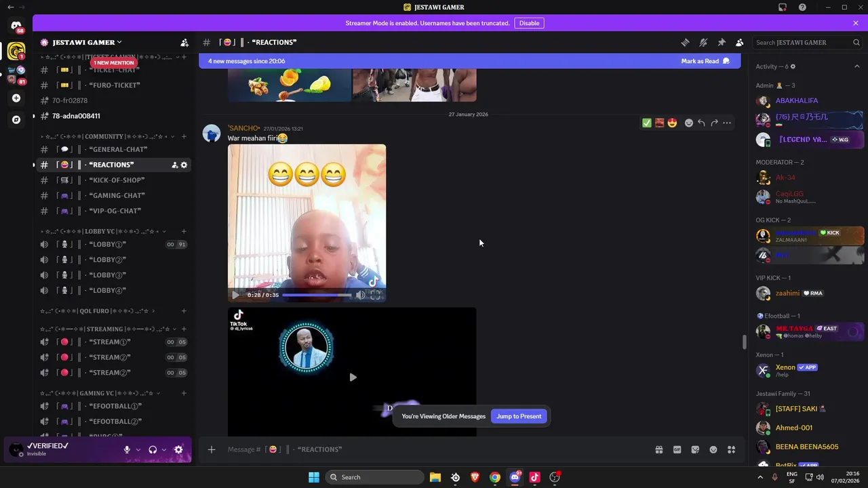Dismiss the Streamer Mode banner

point(856,23)
